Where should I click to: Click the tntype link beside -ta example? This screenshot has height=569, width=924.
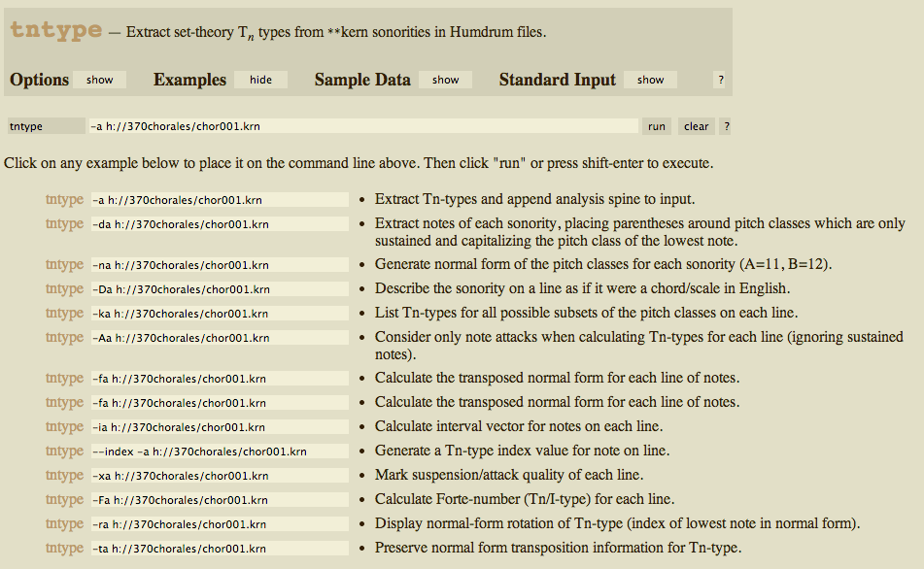click(64, 549)
